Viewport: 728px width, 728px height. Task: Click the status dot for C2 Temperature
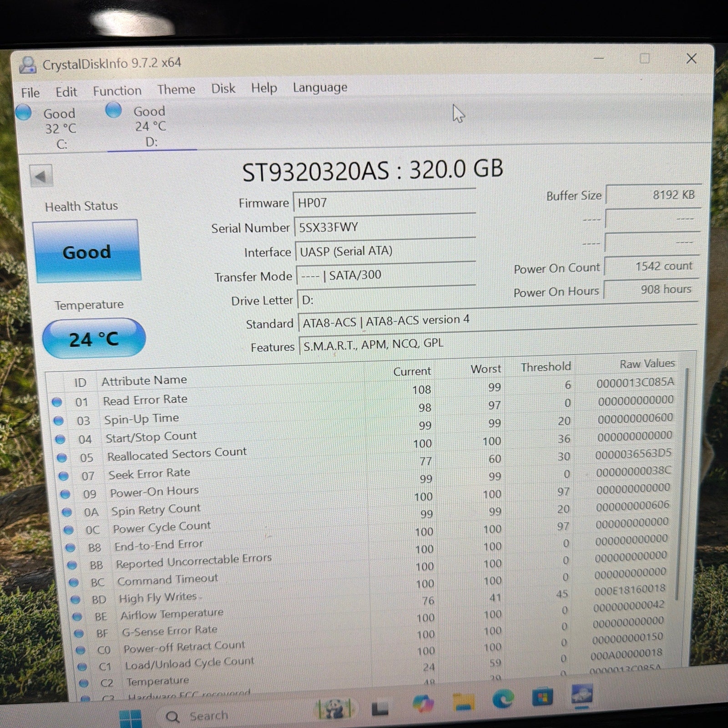84,683
